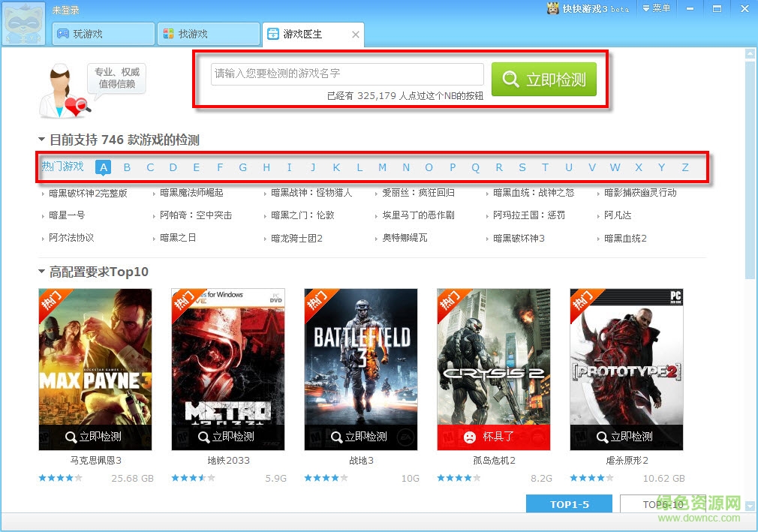Switch to the 找游戏 tab
The width and height of the screenshot is (758, 532).
(209, 35)
